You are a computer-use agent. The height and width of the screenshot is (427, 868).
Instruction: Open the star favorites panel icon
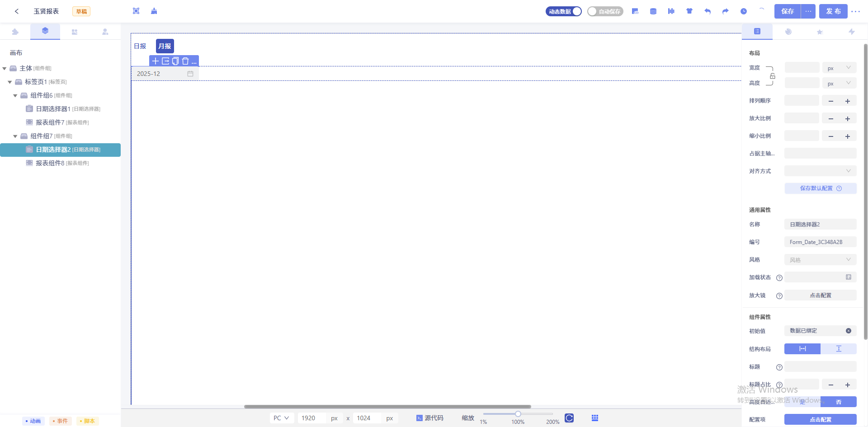coord(820,32)
